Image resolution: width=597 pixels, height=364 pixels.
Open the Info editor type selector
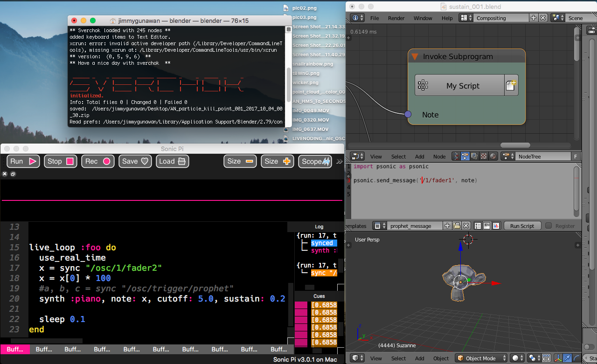tap(357, 18)
